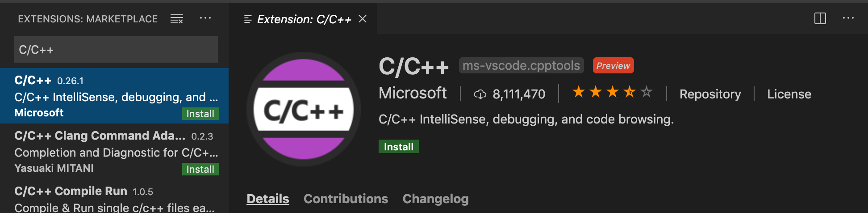Click the star rating icons
Image resolution: width=868 pixels, height=213 pixels.
coord(612,93)
